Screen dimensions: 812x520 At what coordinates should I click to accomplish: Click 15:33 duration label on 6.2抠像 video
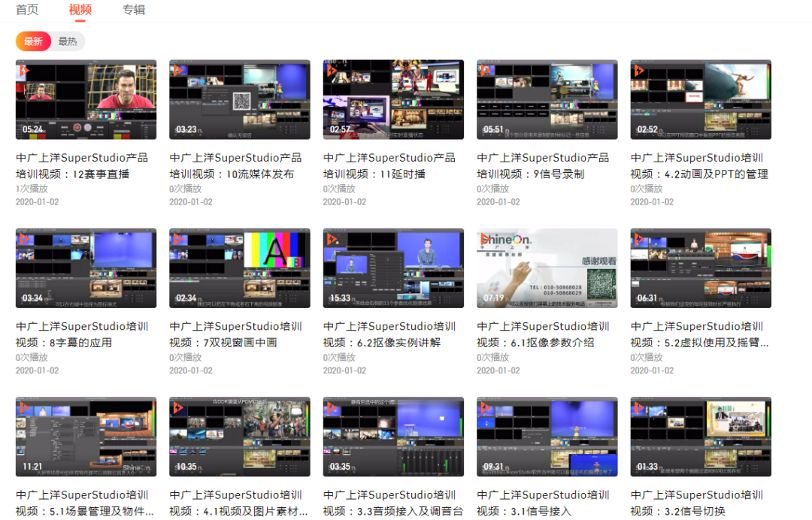[x=341, y=298]
